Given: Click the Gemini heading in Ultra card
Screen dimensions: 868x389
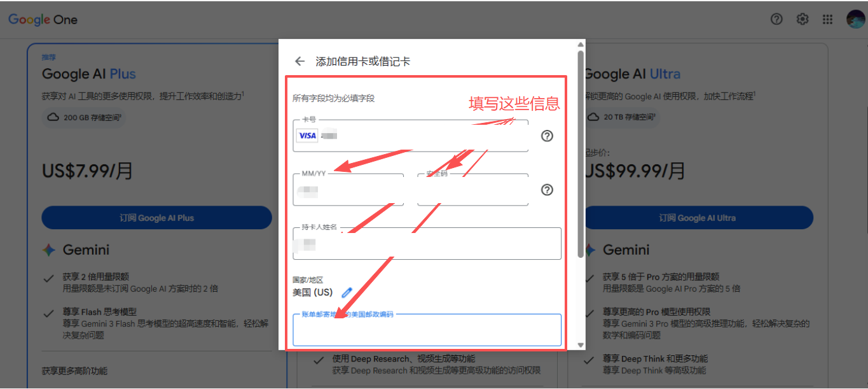Looking at the screenshot, I should [626, 250].
